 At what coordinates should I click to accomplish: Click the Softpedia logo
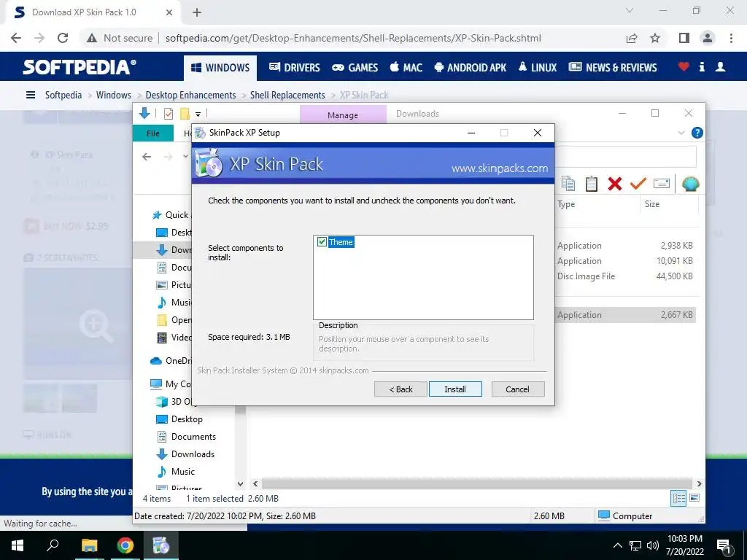coord(80,67)
